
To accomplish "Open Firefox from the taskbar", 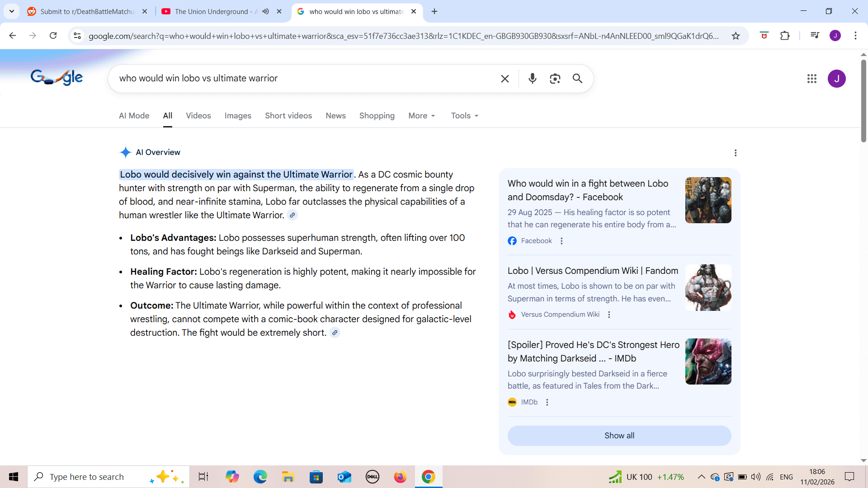I will tap(400, 477).
